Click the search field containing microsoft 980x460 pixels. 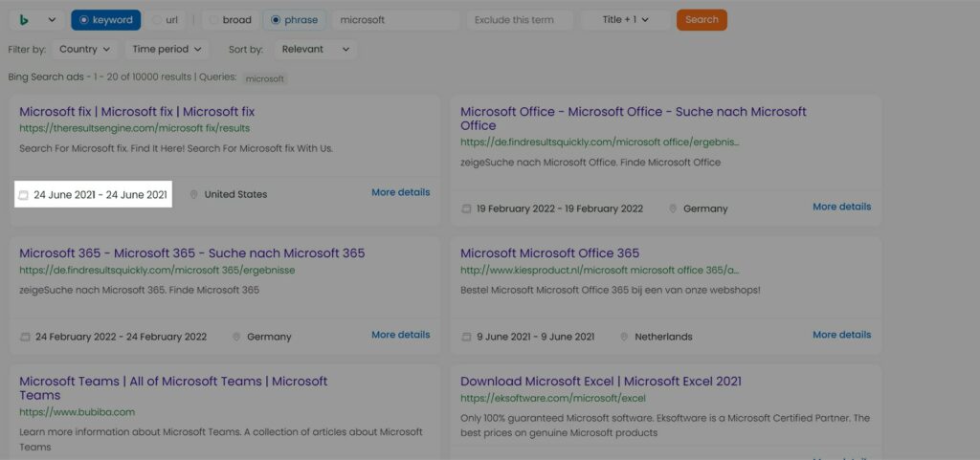(396, 20)
